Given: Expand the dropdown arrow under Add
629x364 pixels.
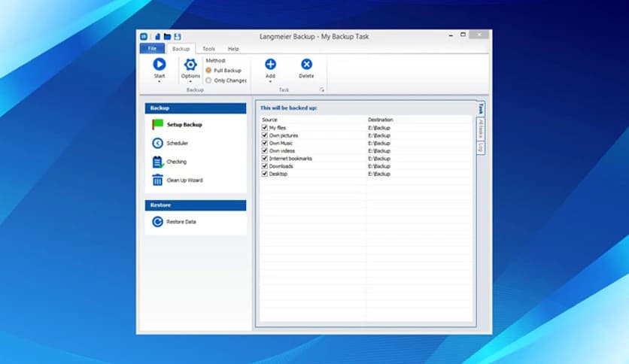Looking at the screenshot, I should tap(270, 81).
